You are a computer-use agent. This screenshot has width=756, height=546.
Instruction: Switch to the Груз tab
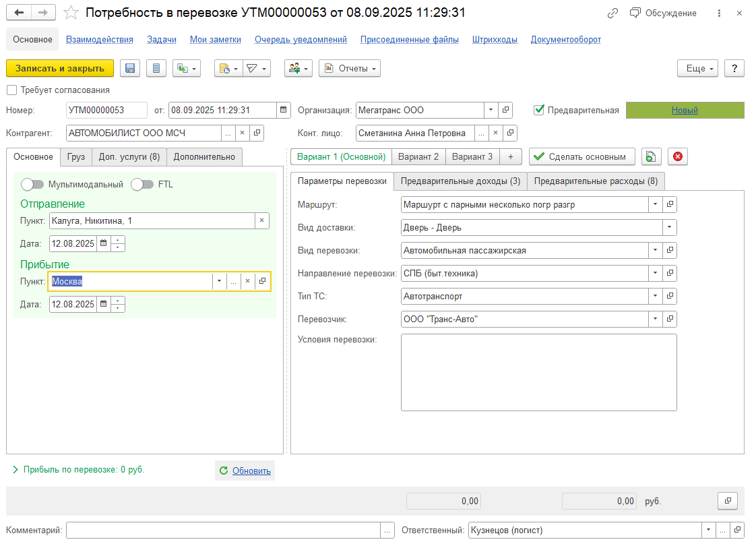point(75,156)
